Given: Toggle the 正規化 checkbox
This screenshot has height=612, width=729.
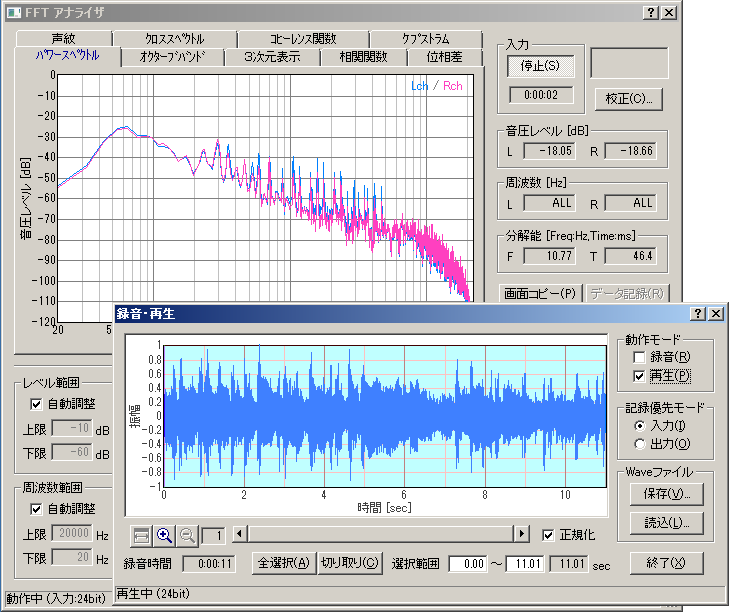Looking at the screenshot, I should [548, 535].
